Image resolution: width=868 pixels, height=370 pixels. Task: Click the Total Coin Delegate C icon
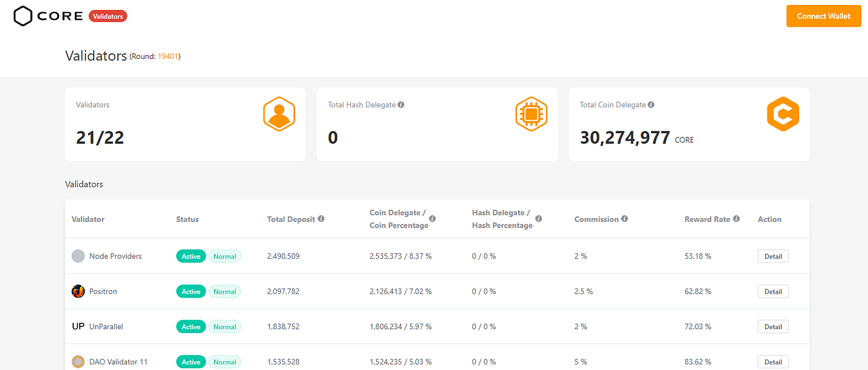point(783,114)
